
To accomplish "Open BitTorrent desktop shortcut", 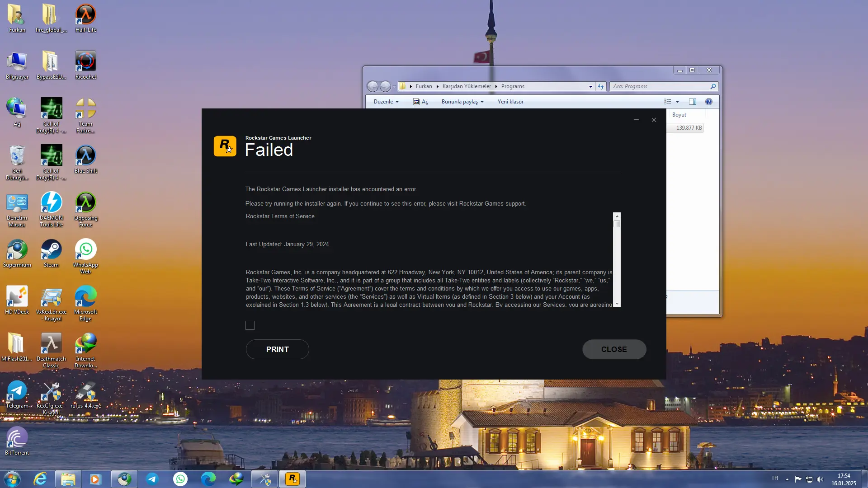I will point(17,441).
